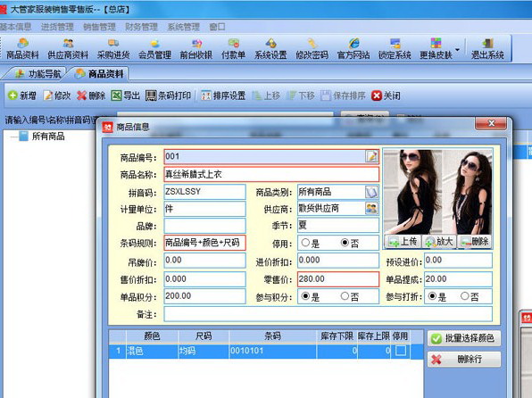Click 锁定系统 toolbar icon
The image size is (532, 398).
coord(395,49)
